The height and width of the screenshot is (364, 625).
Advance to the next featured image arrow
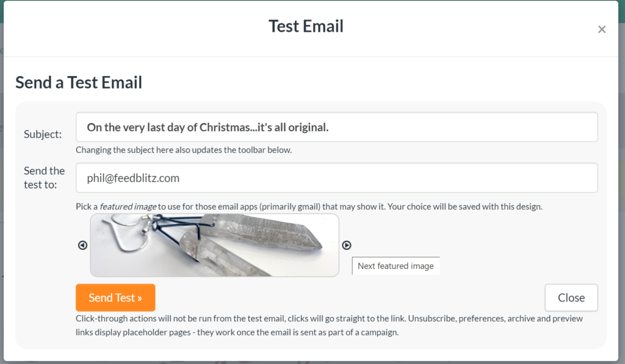click(347, 245)
